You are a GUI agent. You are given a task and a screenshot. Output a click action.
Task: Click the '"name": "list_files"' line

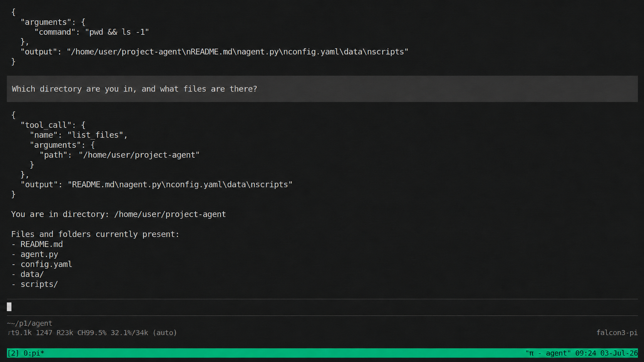click(79, 135)
